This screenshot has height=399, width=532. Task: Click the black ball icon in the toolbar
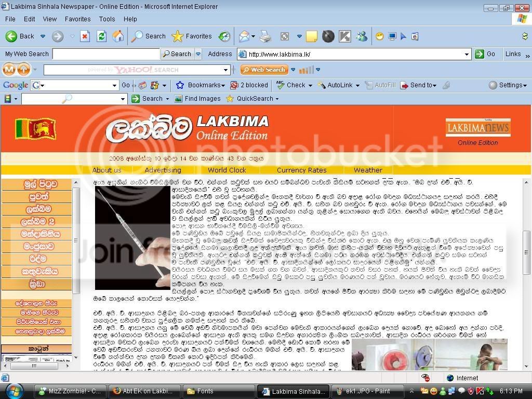coord(328,36)
